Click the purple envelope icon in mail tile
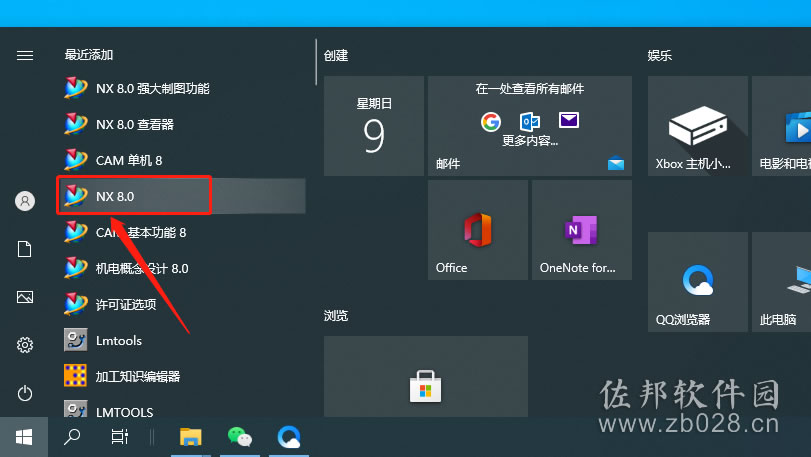 coord(569,120)
